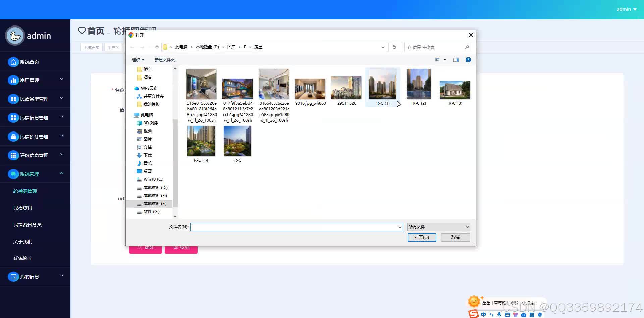Select 民宿资讯 in the sidebar
Viewport: 644px width, 318px height.
[x=23, y=208]
